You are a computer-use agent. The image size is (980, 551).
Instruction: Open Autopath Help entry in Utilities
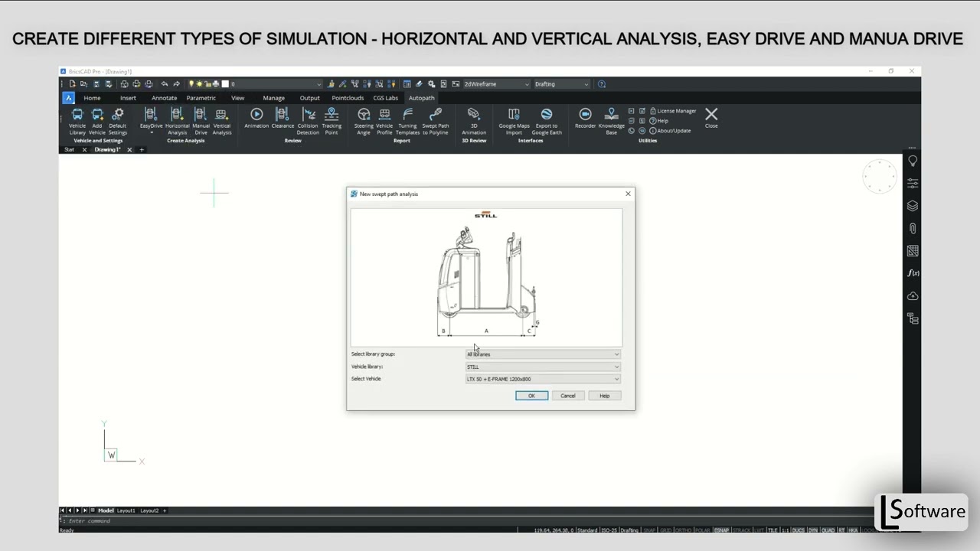(x=659, y=121)
